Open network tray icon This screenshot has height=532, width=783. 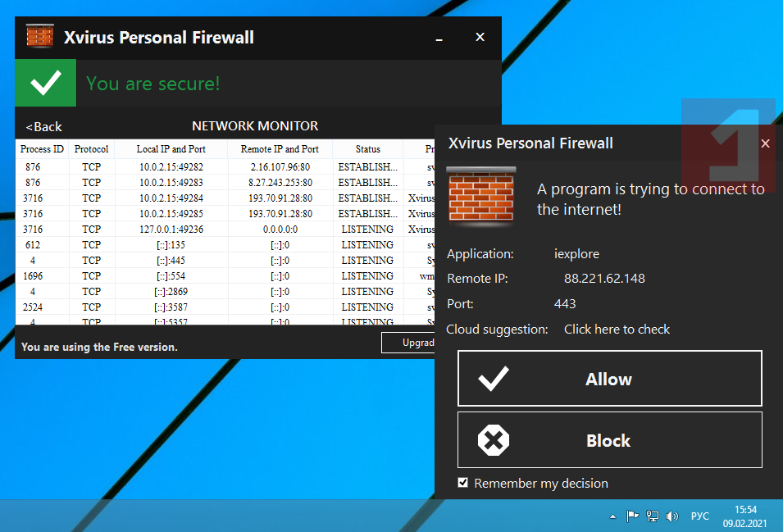coord(652,516)
